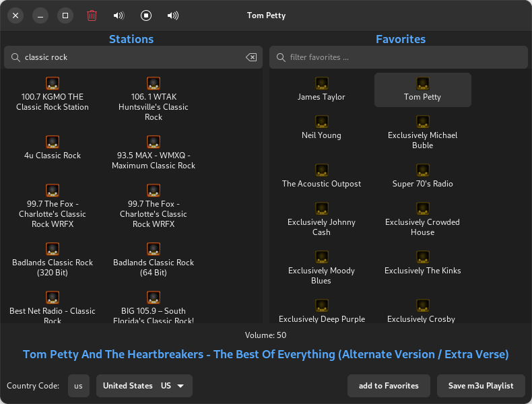Click the Stations heading
The height and width of the screenshot is (404, 532).
(x=131, y=39)
